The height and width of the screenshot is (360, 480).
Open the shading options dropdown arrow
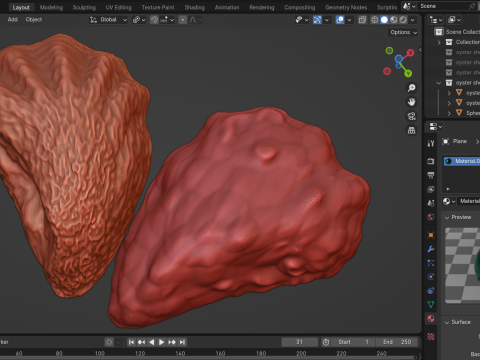tap(413, 20)
